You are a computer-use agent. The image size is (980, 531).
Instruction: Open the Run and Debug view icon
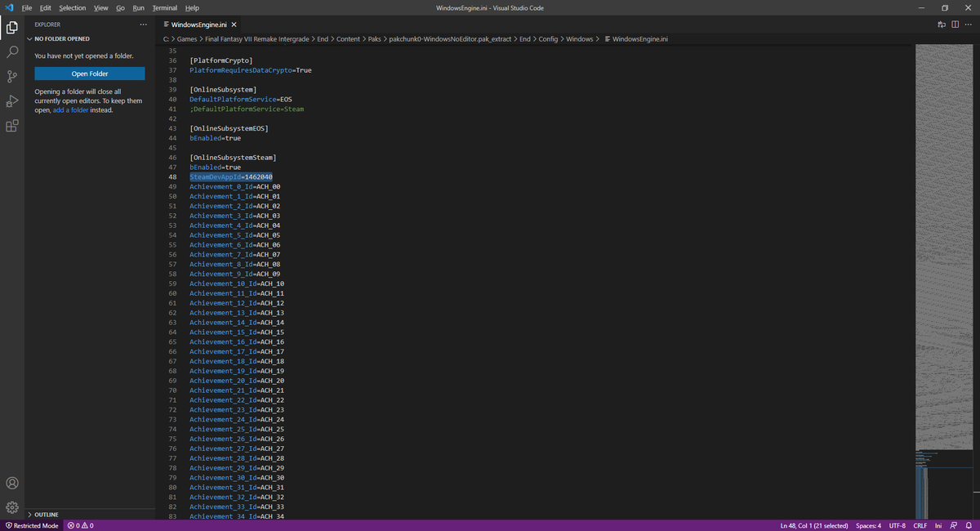pos(12,101)
